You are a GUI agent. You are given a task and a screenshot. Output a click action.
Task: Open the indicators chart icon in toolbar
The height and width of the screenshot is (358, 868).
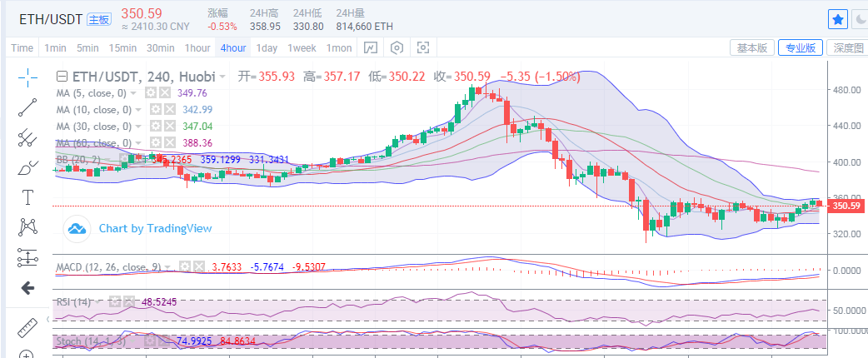point(370,47)
